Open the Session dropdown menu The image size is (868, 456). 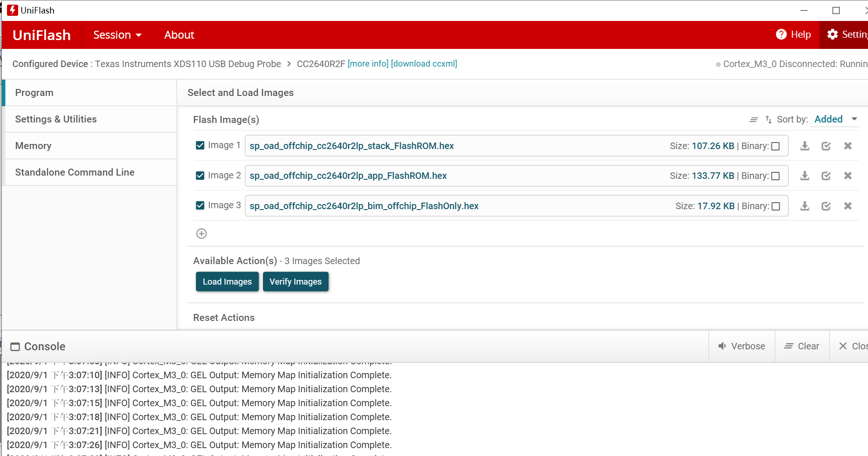[117, 35]
